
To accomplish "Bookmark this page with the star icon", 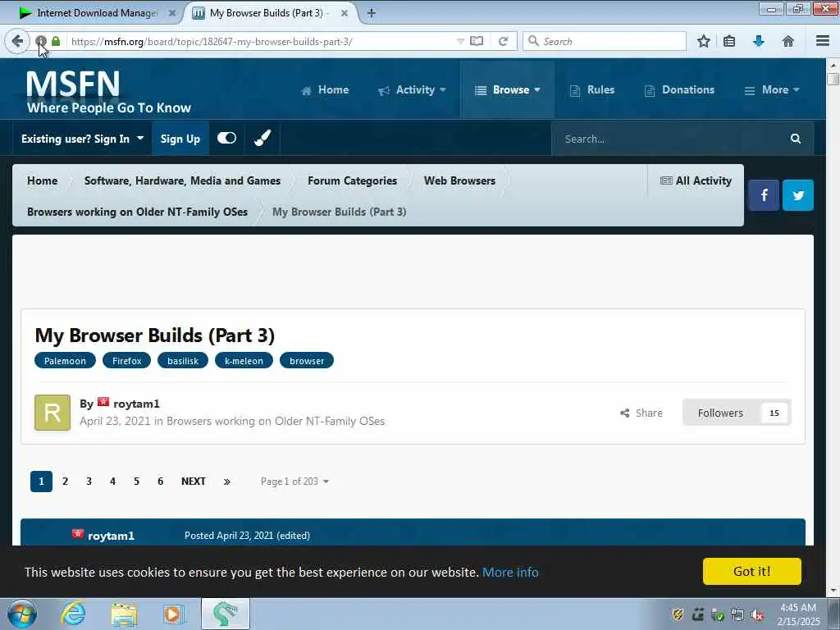I will point(703,41).
